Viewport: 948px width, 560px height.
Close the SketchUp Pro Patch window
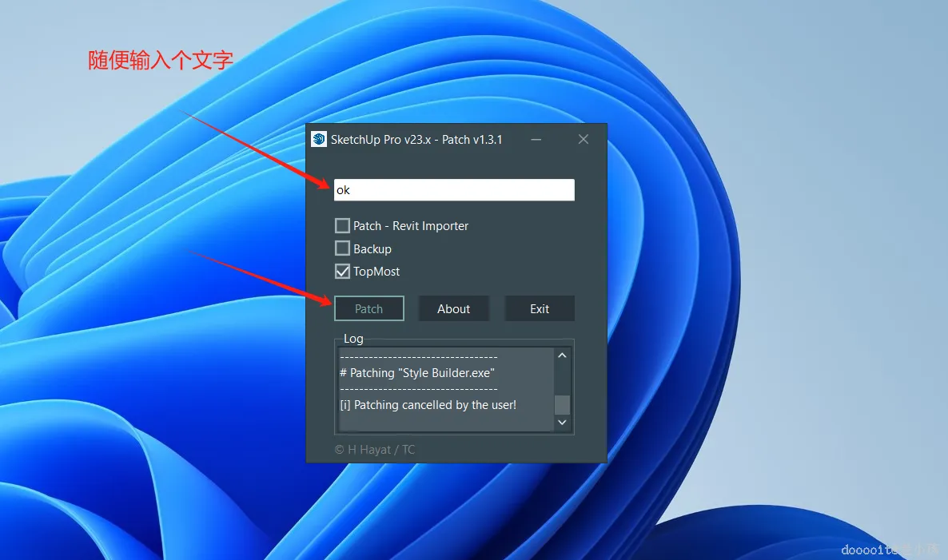tap(584, 140)
